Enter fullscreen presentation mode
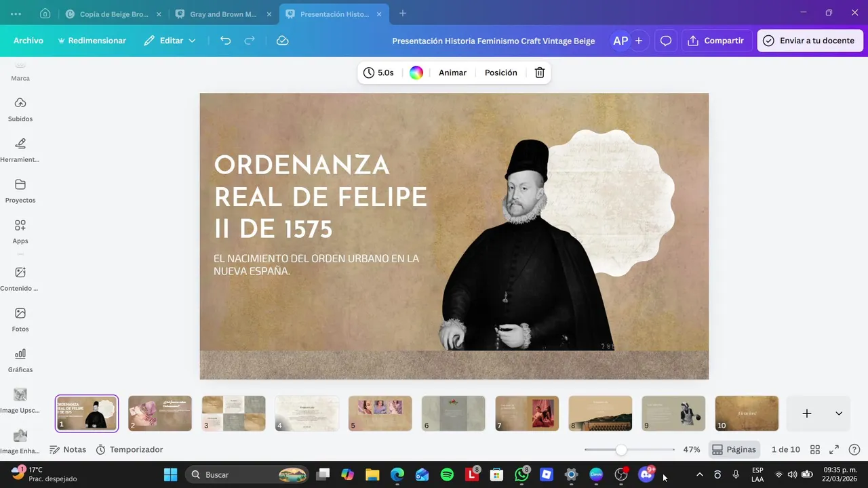Screen dimensions: 868x488 835,449
